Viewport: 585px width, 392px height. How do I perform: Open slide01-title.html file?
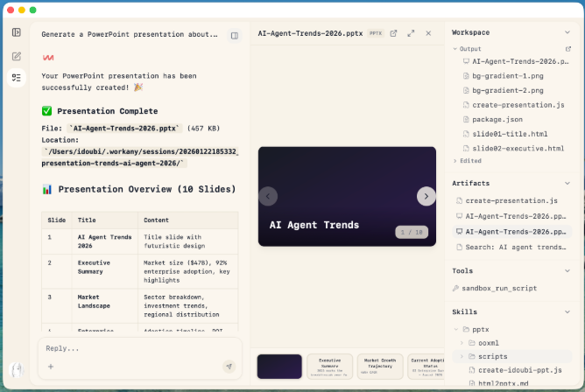point(505,134)
